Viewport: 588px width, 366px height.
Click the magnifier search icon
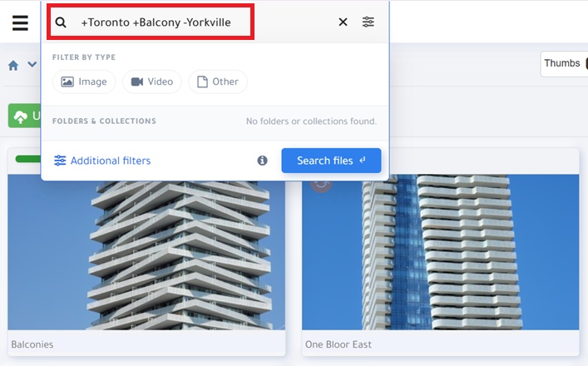(61, 22)
